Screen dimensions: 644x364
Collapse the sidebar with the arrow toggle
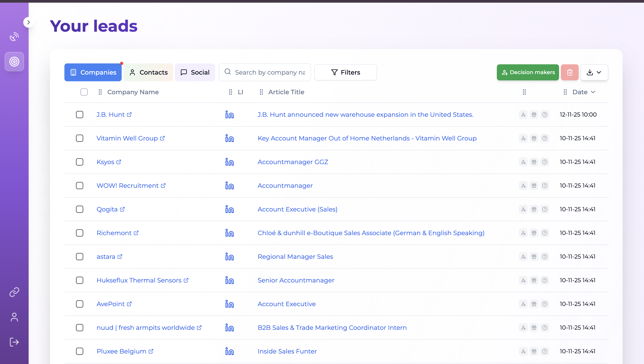(x=29, y=22)
